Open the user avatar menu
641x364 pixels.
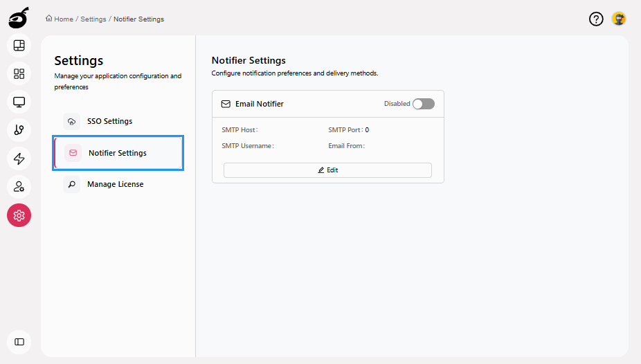click(x=619, y=19)
